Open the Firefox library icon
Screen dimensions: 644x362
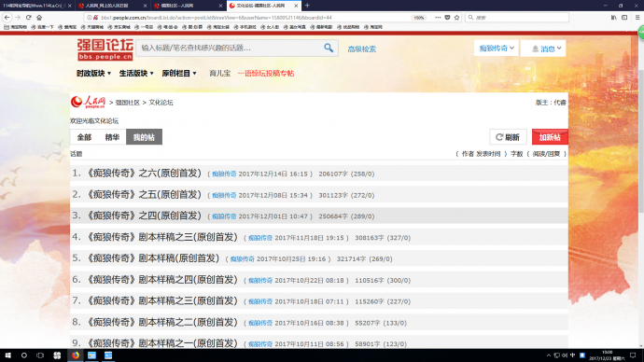click(x=613, y=17)
